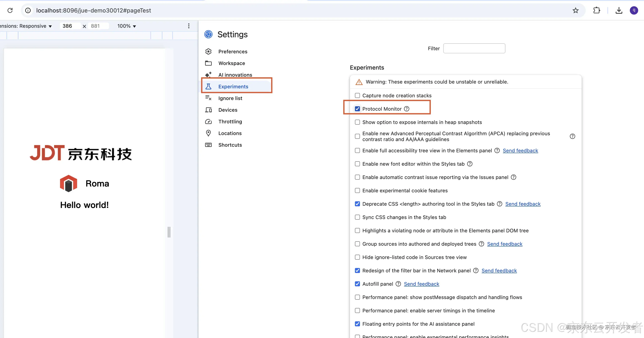Select the Experiments sidebar entry
Screen dimensions: 644x338
pos(233,86)
